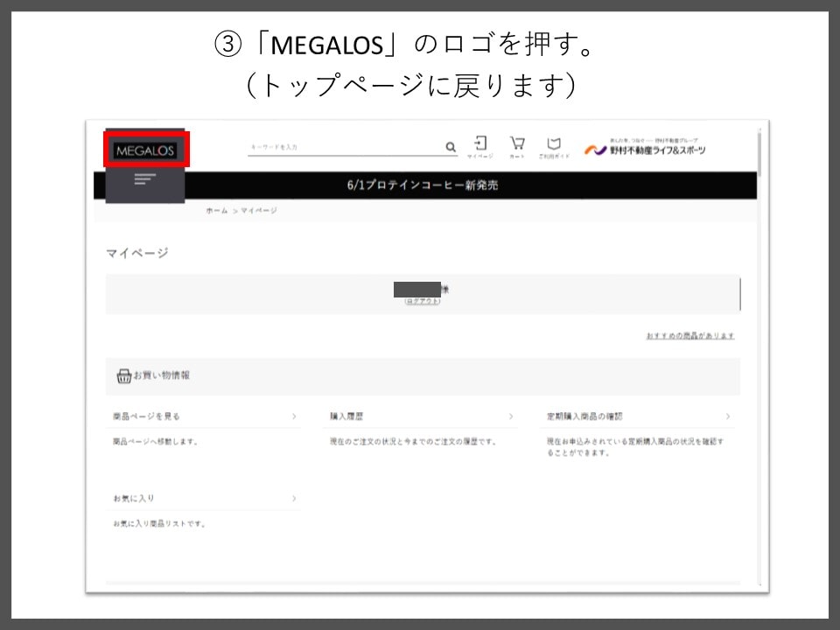This screenshot has width=840, height=630.
Task: Open the hamburger menu below the logo
Action: click(144, 180)
